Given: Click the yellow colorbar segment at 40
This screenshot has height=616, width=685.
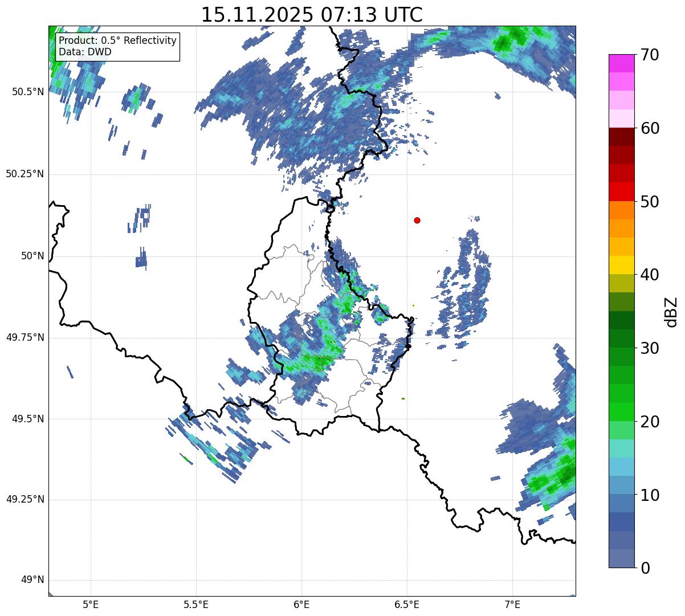Looking at the screenshot, I should click(621, 265).
